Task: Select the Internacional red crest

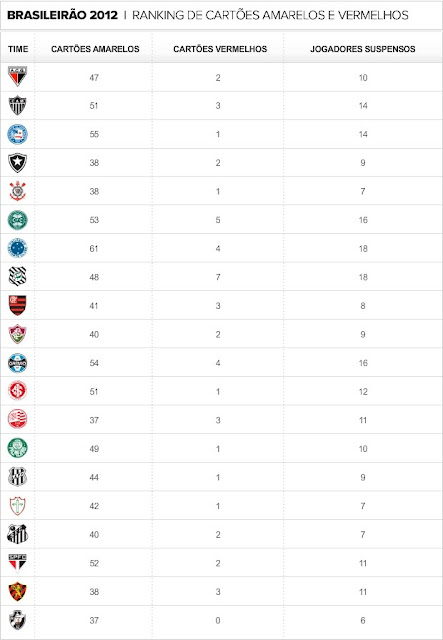Action: (18, 391)
